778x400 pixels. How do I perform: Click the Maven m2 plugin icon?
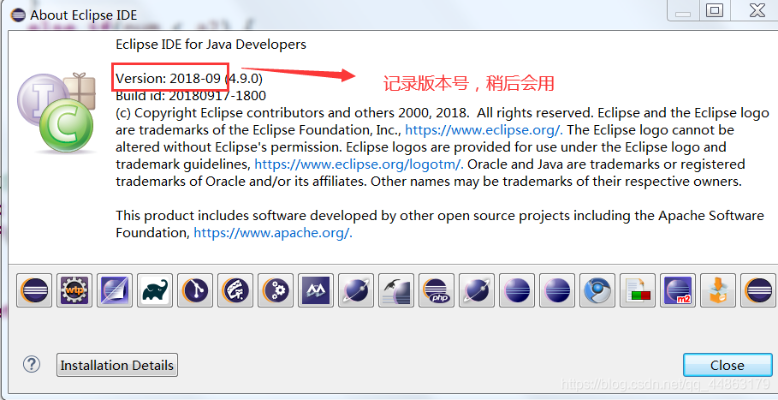click(x=678, y=290)
